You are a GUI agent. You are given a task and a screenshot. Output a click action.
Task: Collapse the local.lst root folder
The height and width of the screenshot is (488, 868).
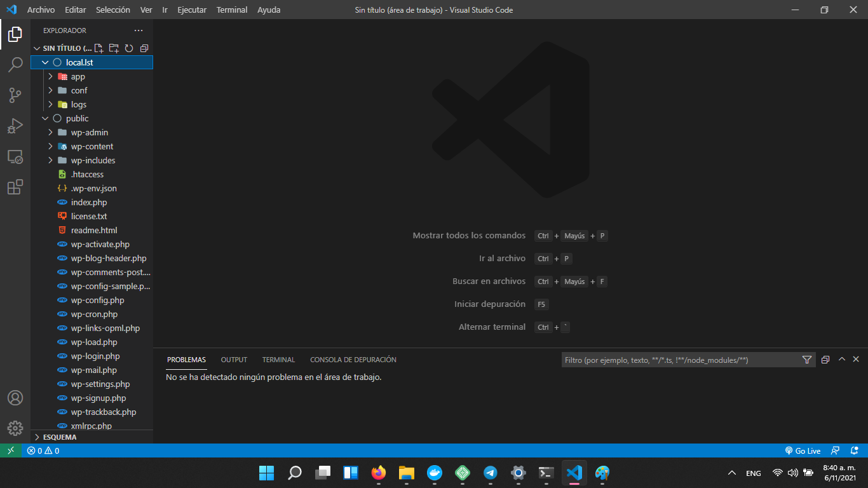[92, 62]
